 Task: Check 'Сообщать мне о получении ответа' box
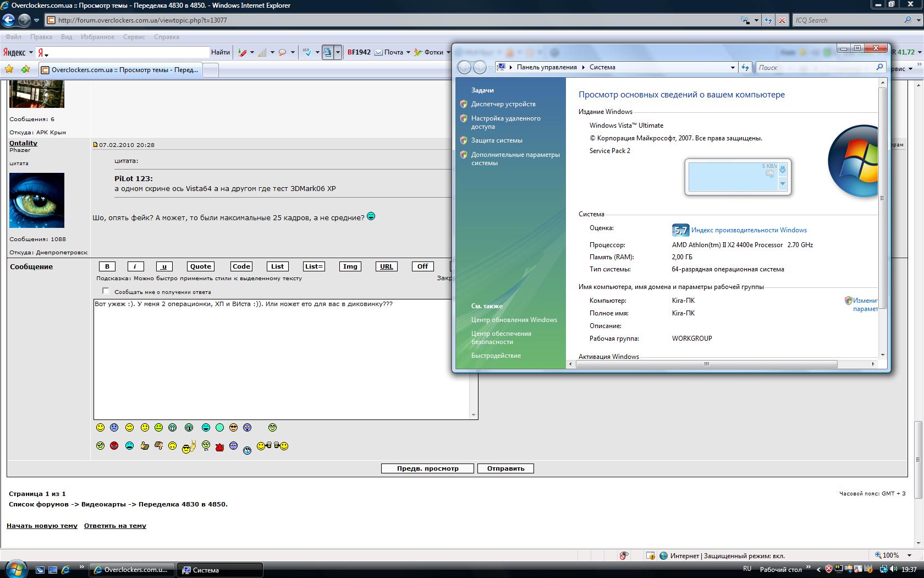tap(106, 291)
